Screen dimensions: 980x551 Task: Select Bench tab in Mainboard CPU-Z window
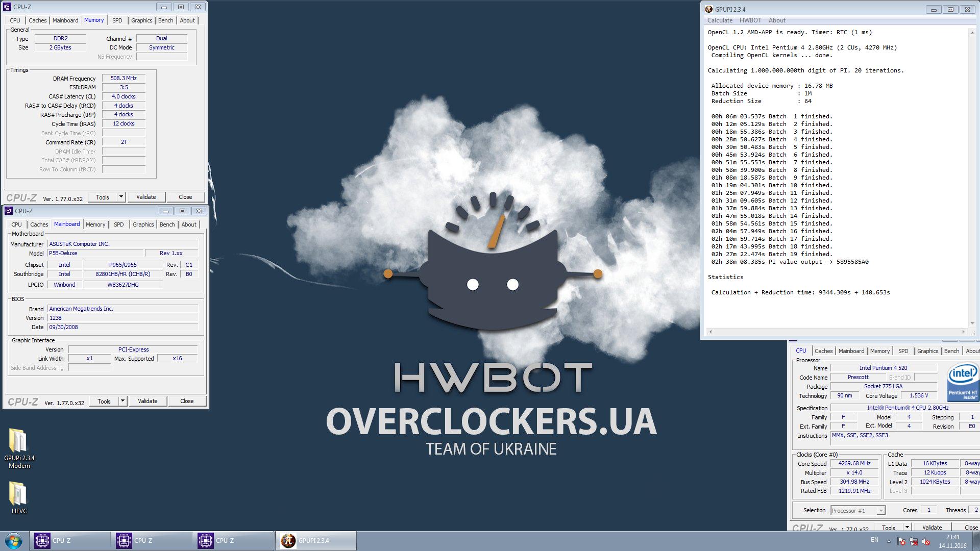(167, 224)
